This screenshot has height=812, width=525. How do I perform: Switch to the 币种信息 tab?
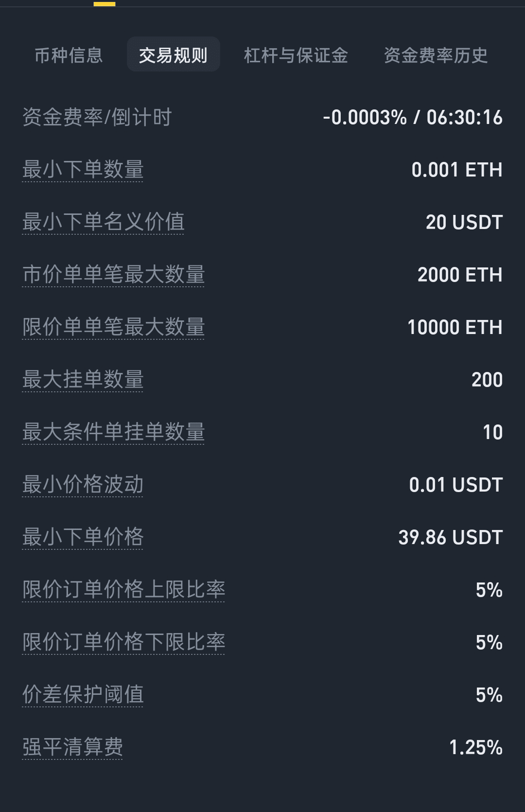pos(69,55)
